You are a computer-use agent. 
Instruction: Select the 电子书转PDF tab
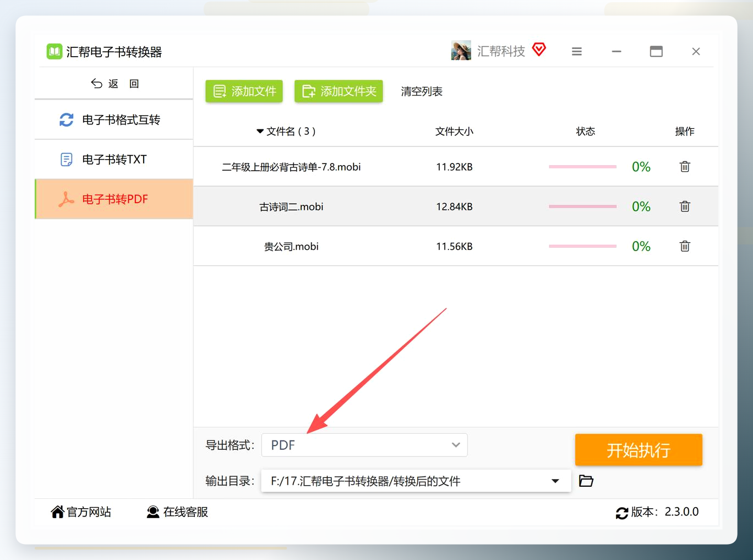coord(114,199)
